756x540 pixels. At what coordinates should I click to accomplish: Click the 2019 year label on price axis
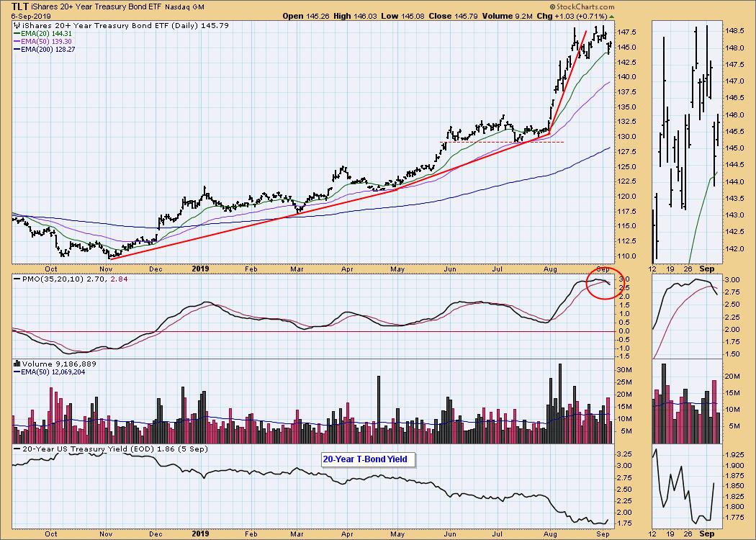(x=201, y=269)
